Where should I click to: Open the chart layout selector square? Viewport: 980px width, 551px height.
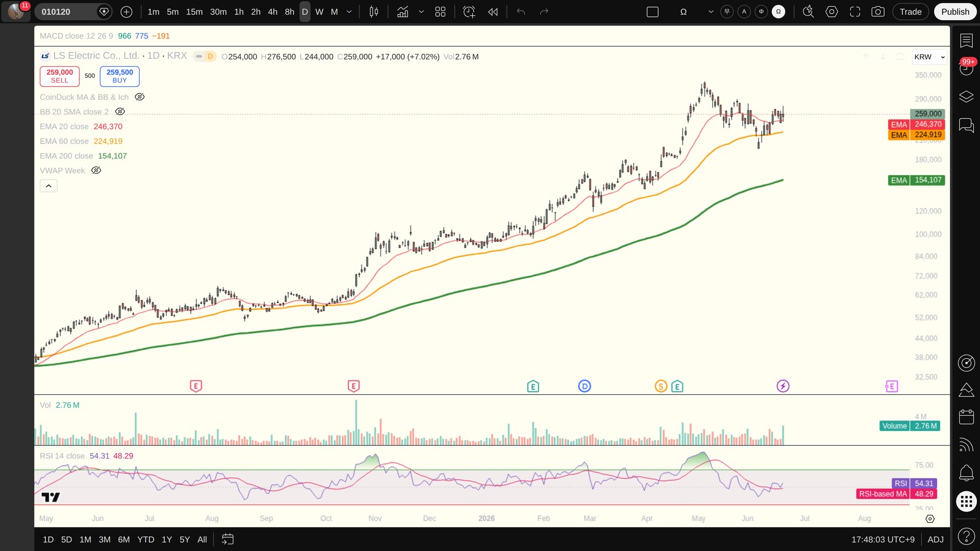(653, 12)
